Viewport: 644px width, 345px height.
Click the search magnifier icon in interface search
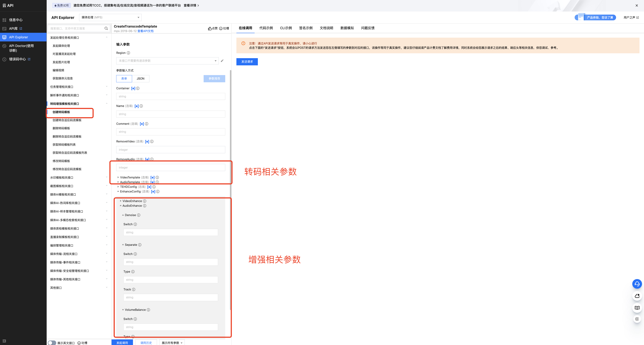(106, 28)
